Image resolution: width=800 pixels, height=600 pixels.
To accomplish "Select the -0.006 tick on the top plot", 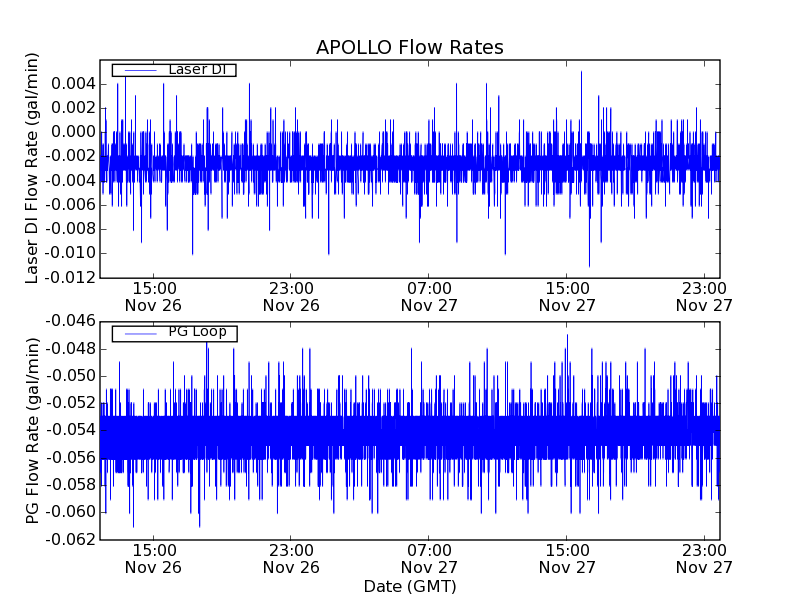I will pyautogui.click(x=70, y=205).
